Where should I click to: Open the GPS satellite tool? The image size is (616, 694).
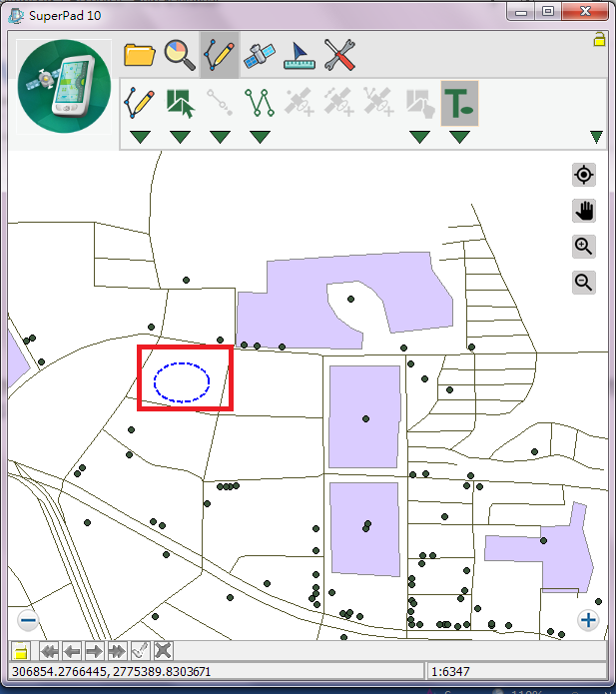tap(260, 56)
